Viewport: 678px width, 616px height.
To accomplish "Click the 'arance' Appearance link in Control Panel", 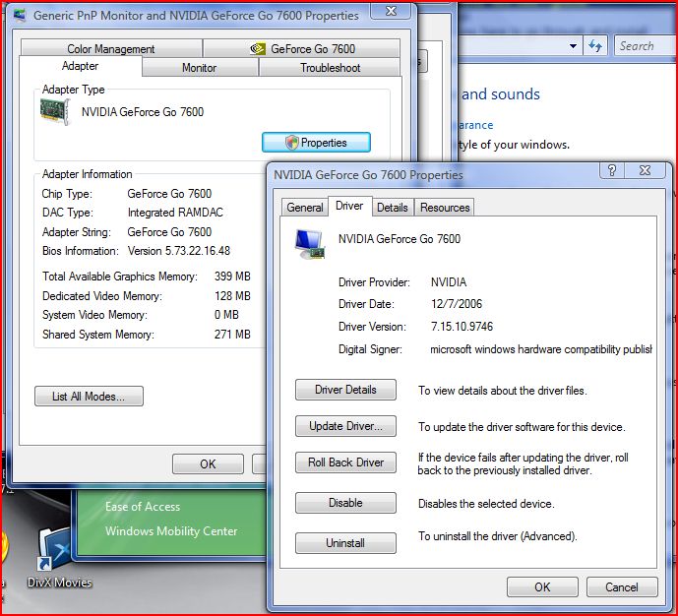I will [475, 125].
